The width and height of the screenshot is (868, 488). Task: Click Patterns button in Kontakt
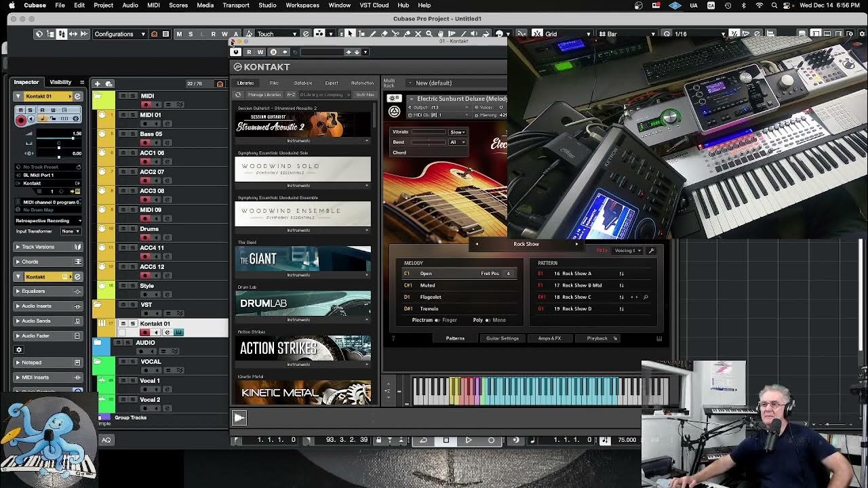(455, 338)
